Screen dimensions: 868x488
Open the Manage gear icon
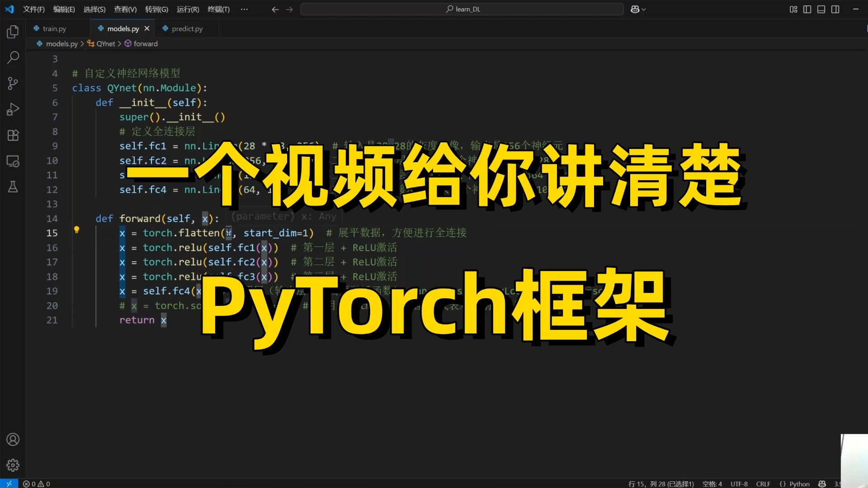[x=13, y=465]
